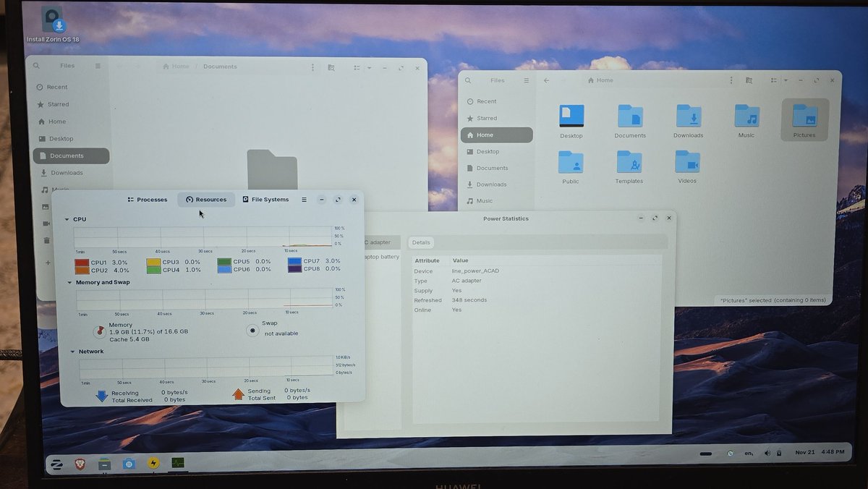Collapse the CPU section in Resources
This screenshot has height=489, width=868.
(x=69, y=218)
